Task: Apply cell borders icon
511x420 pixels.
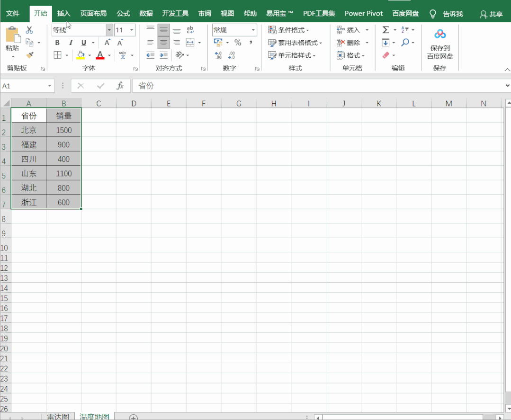Action: 57,55
